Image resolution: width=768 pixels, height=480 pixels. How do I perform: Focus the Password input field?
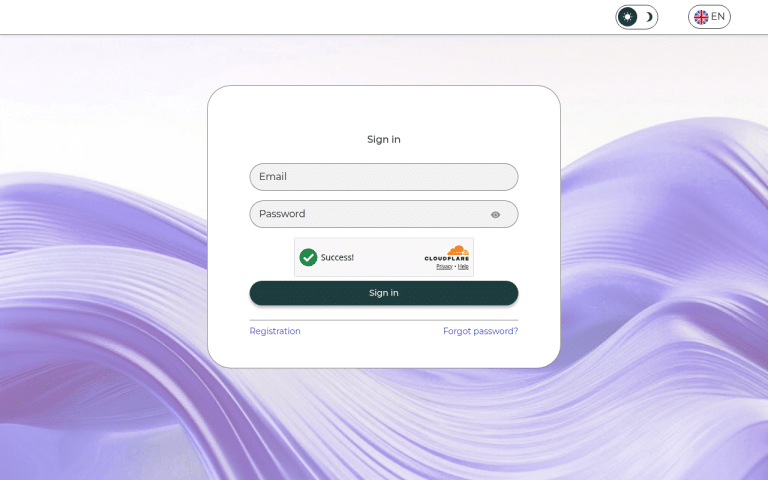(x=384, y=214)
